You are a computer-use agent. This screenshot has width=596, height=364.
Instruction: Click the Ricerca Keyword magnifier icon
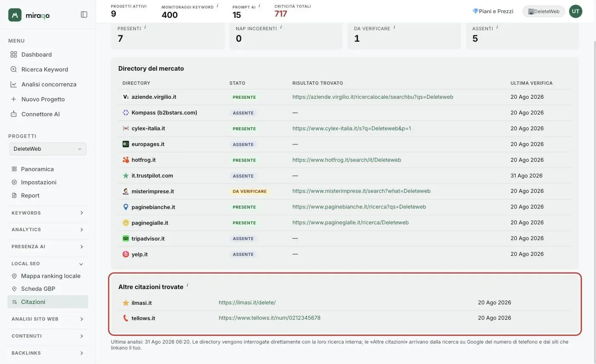pos(14,69)
